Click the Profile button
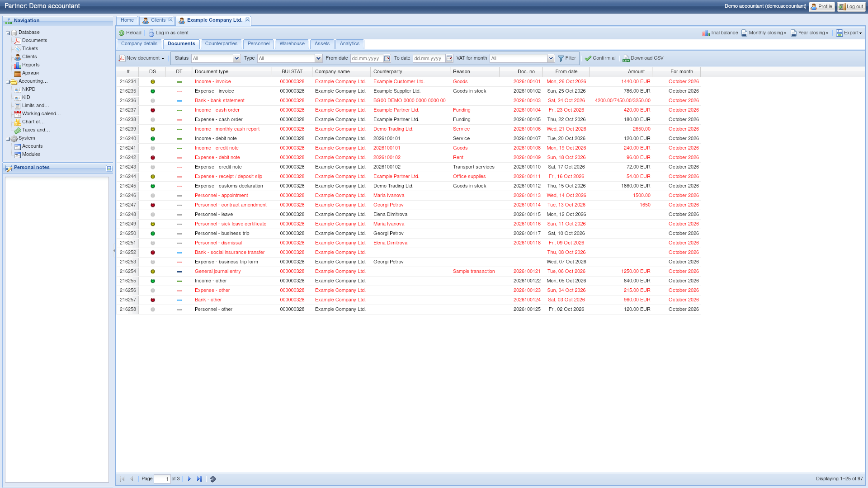 point(822,7)
